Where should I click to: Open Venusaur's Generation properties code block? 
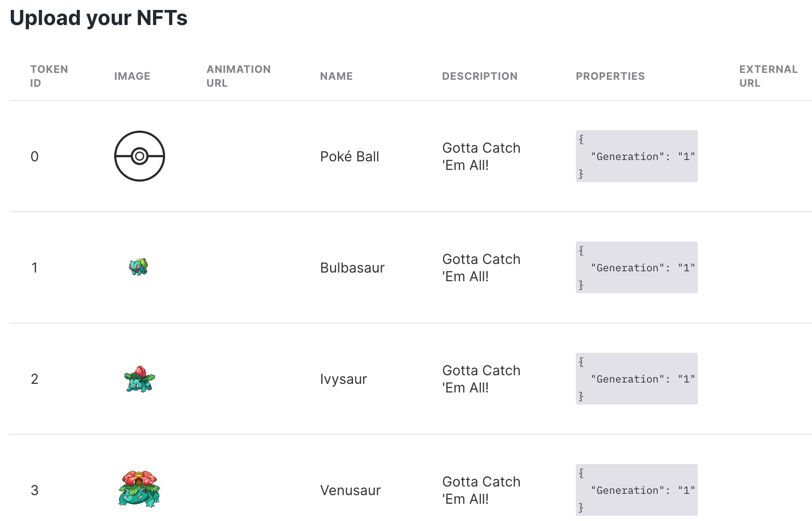(637, 490)
